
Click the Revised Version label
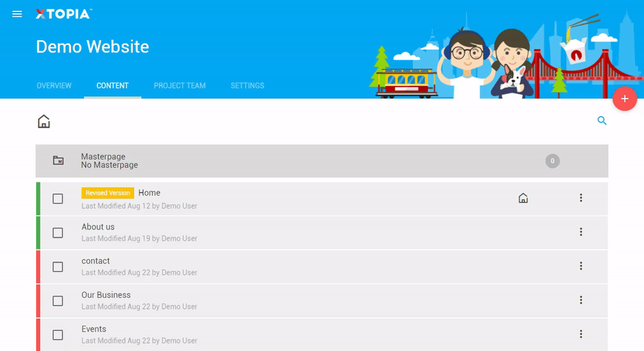[108, 193]
